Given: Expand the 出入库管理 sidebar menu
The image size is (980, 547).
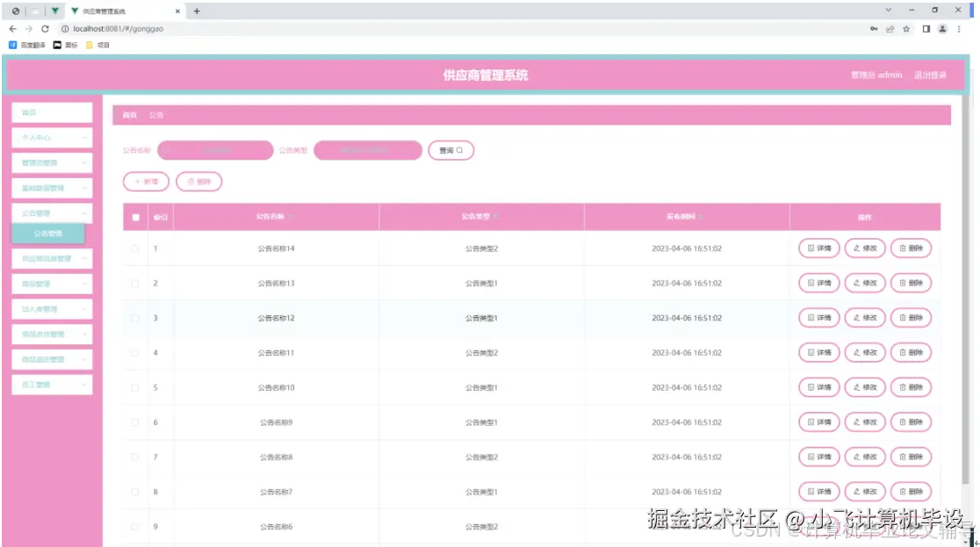Looking at the screenshot, I should (52, 309).
